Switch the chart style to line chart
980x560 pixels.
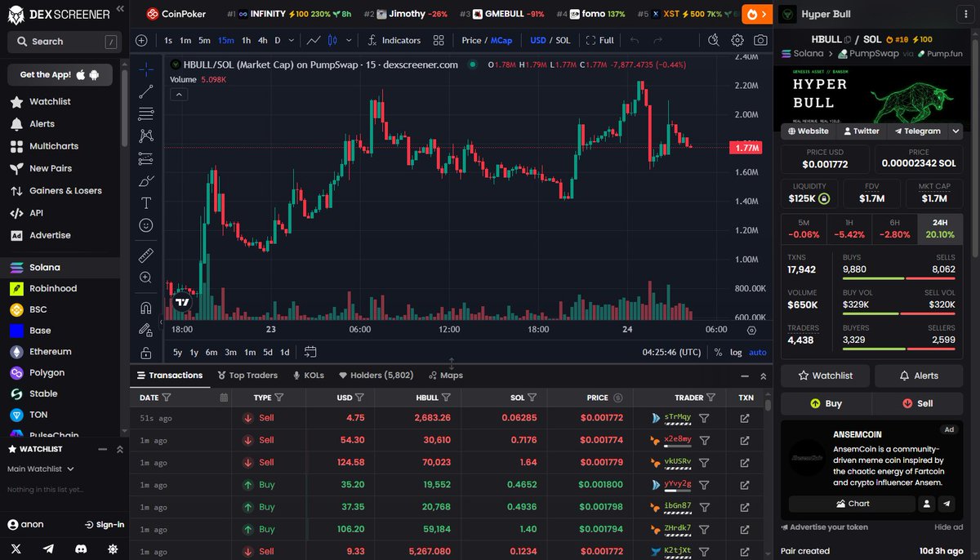pyautogui.click(x=314, y=40)
